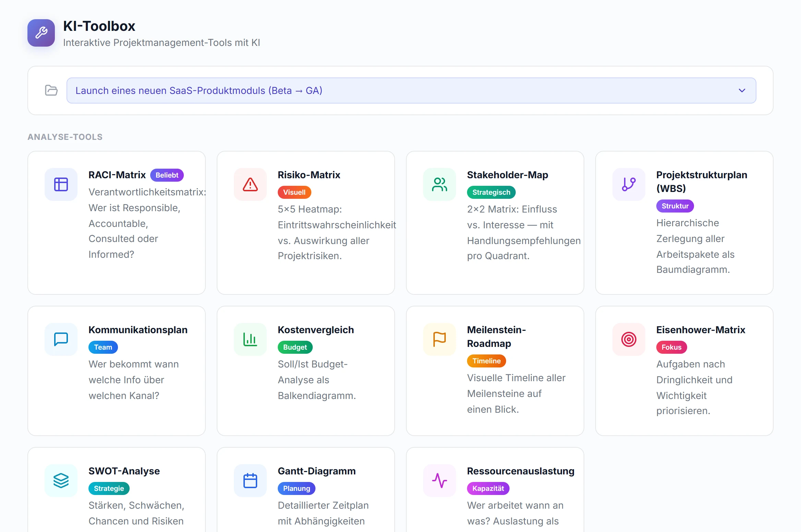Screen dimensions: 801x532
Task: Select the Gantt-Diagramm title
Action: pyautogui.click(x=316, y=471)
